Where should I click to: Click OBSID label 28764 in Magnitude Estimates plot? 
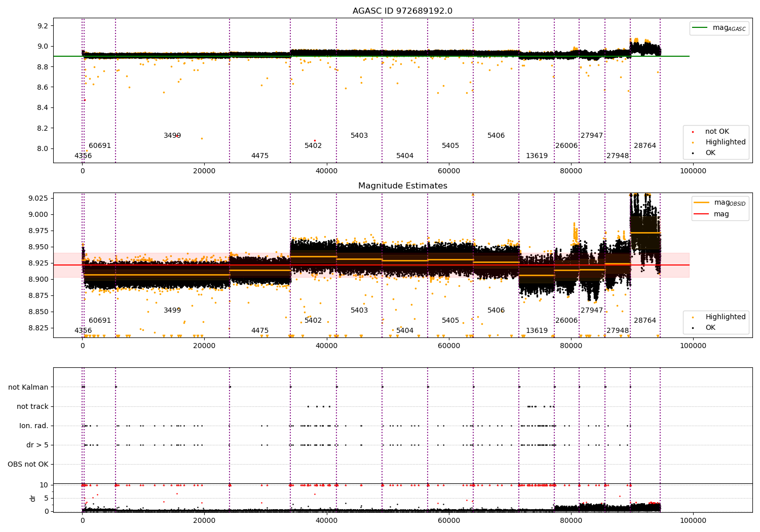pyautogui.click(x=645, y=321)
